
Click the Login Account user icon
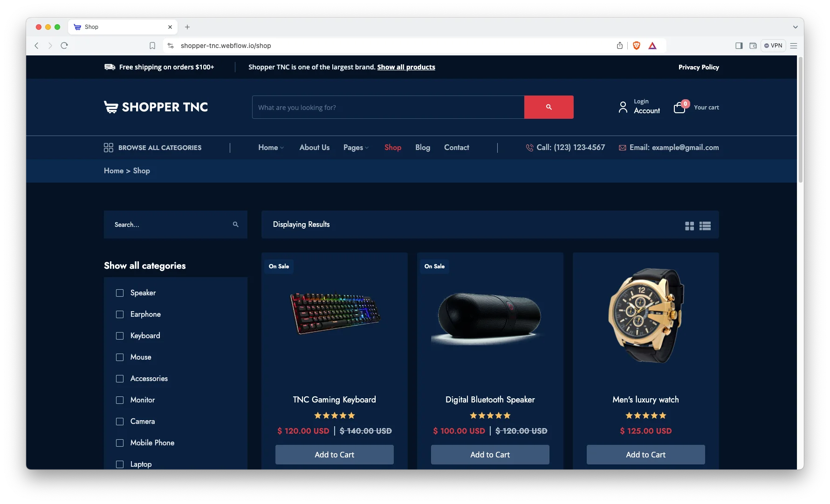click(x=623, y=107)
